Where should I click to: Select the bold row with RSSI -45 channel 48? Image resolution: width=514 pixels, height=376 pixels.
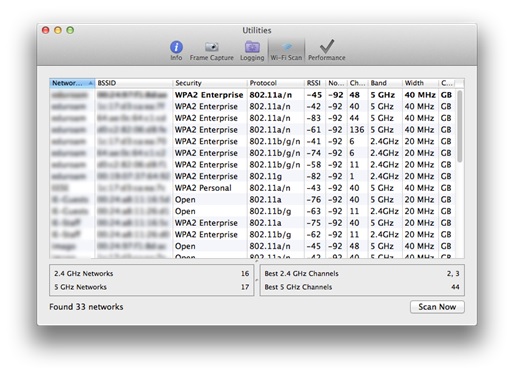tap(252, 95)
